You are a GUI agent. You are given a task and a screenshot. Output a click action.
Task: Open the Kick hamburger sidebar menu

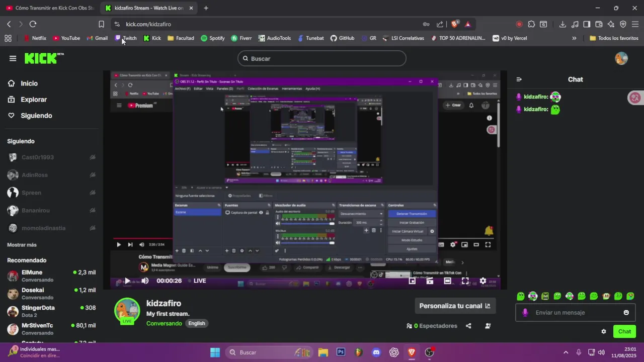[13, 58]
